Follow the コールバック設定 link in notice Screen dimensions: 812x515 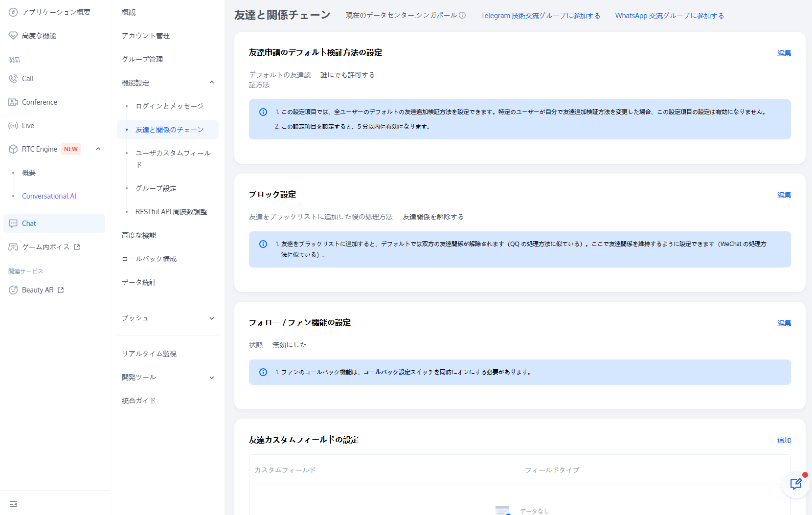pyautogui.click(x=387, y=372)
